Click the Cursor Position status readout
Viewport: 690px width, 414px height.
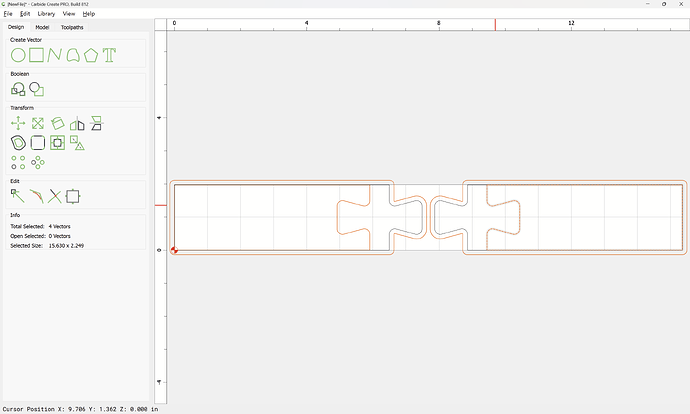pyautogui.click(x=81, y=409)
